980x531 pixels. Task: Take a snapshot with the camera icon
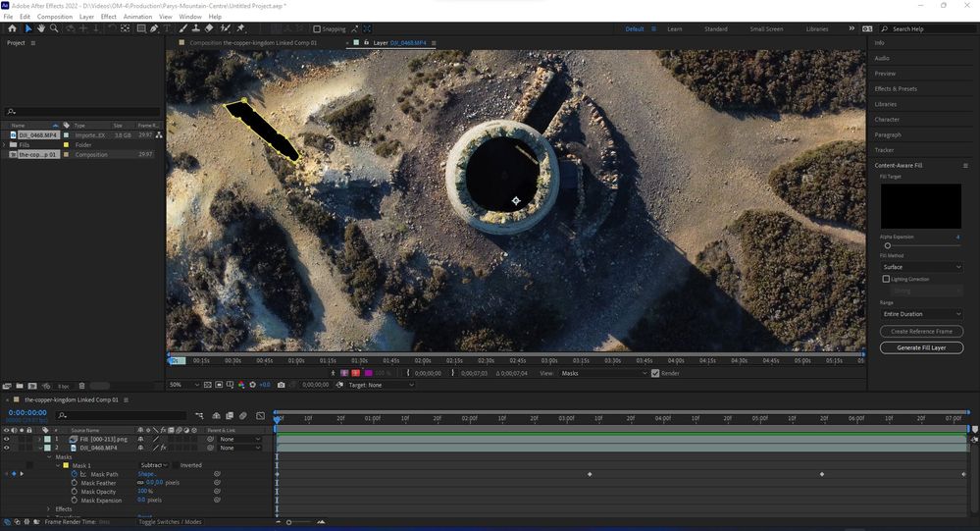click(281, 385)
